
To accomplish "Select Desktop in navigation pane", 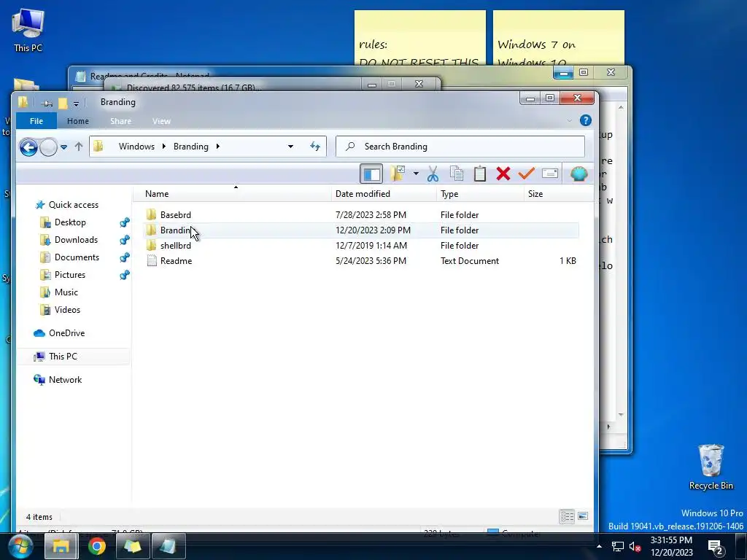I will click(70, 222).
